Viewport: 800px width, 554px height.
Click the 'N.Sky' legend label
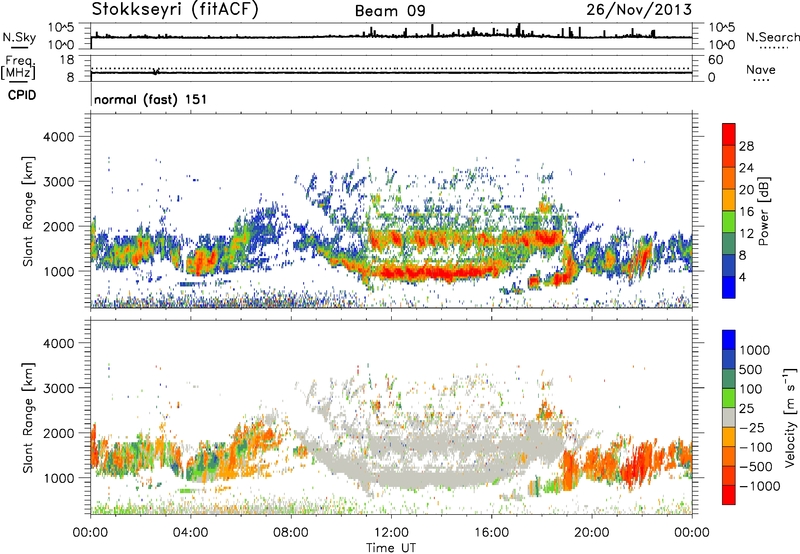tap(19, 37)
